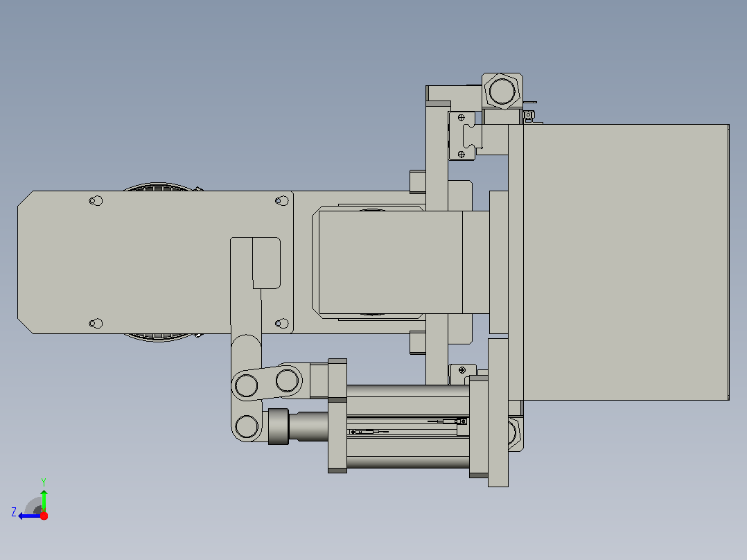Viewport: 747px width, 560px height.
Task: Select the cylinder front flange plate
Action: (x=337, y=416)
